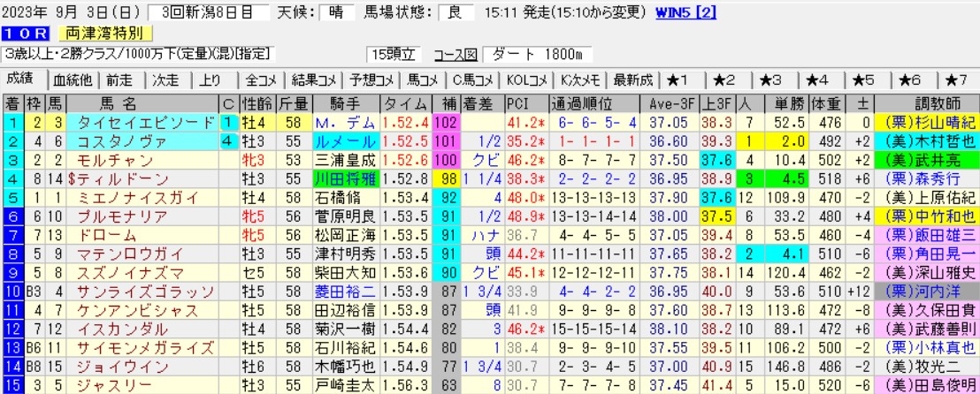Switch to the 前走 tab
The width and height of the screenshot is (980, 394).
pyautogui.click(x=123, y=80)
